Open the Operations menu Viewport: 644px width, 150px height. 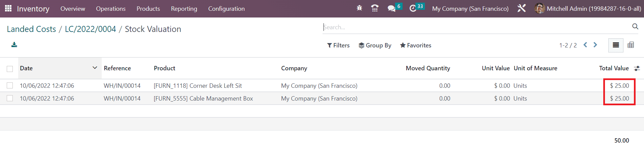click(110, 9)
